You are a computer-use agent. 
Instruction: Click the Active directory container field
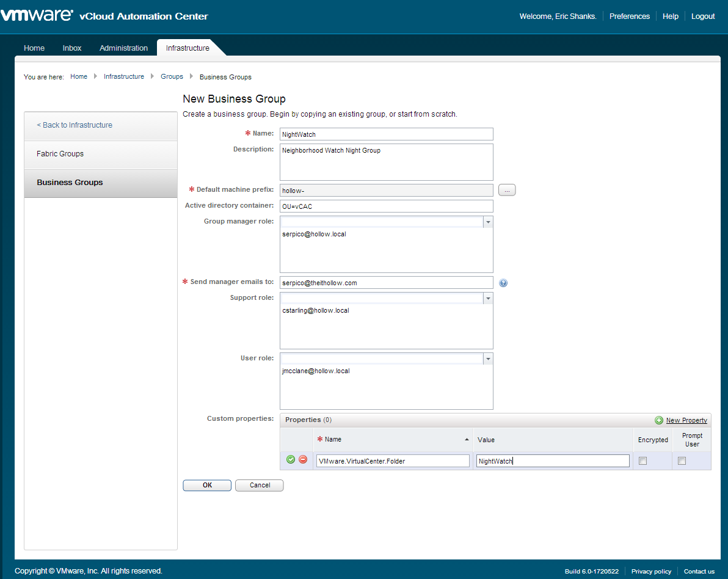point(386,206)
